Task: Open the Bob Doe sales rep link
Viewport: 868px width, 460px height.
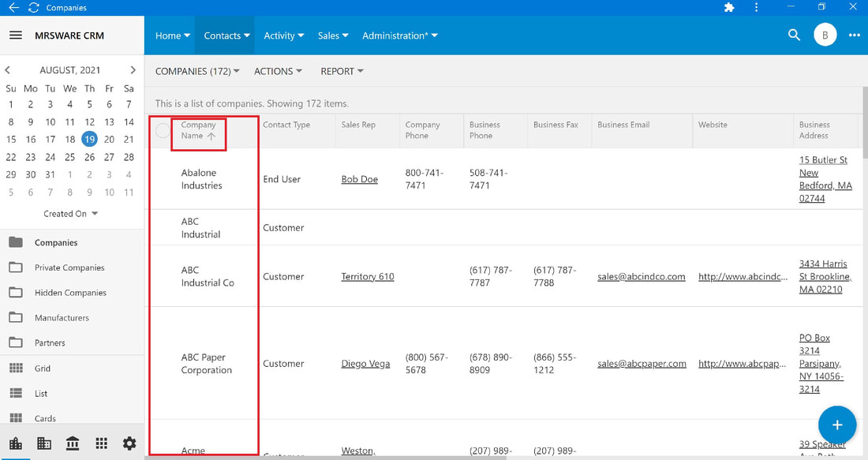Action: click(359, 179)
